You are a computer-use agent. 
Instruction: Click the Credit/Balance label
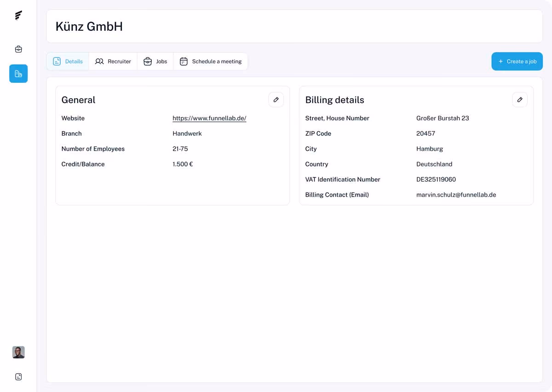point(83,164)
